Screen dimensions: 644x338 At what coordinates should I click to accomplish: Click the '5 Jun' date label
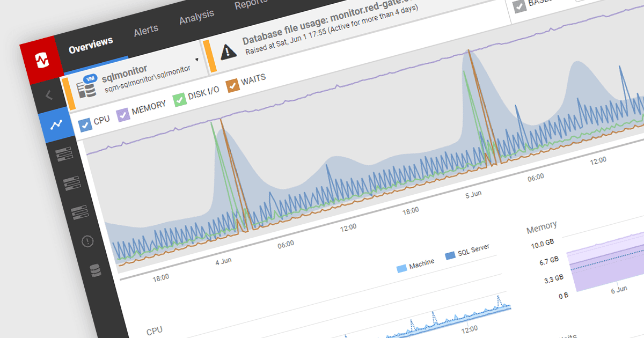[x=473, y=194]
